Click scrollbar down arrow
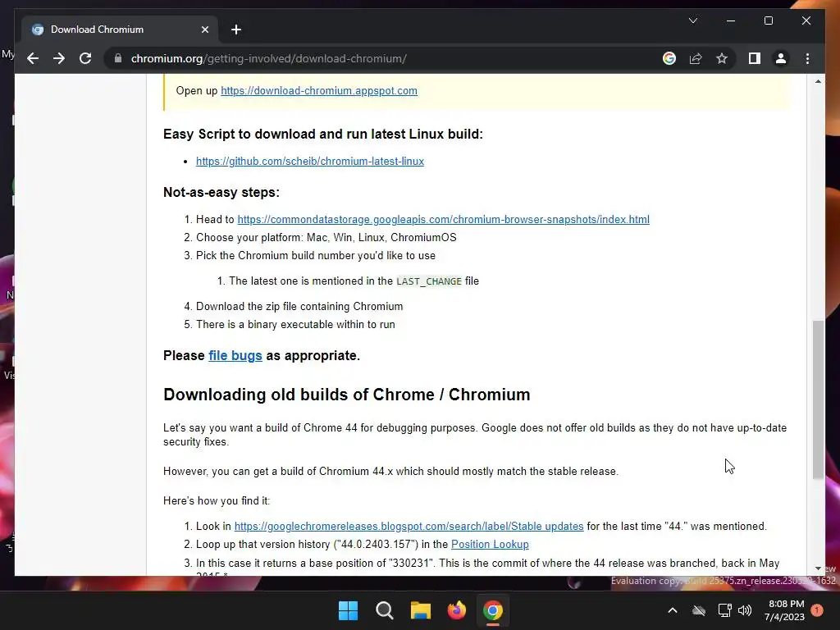This screenshot has width=840, height=630. 818,568
